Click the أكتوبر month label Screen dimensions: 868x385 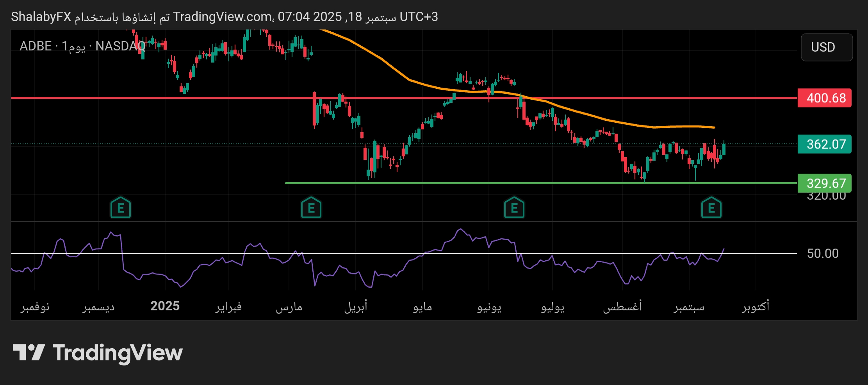(756, 306)
